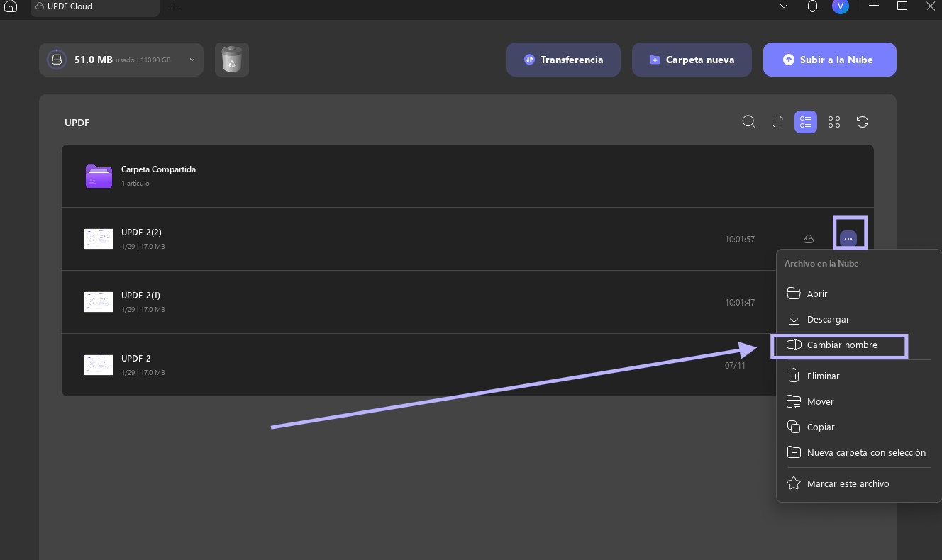The height and width of the screenshot is (560, 942).
Task: Open the title bar dropdown chevron
Action: pos(784,6)
